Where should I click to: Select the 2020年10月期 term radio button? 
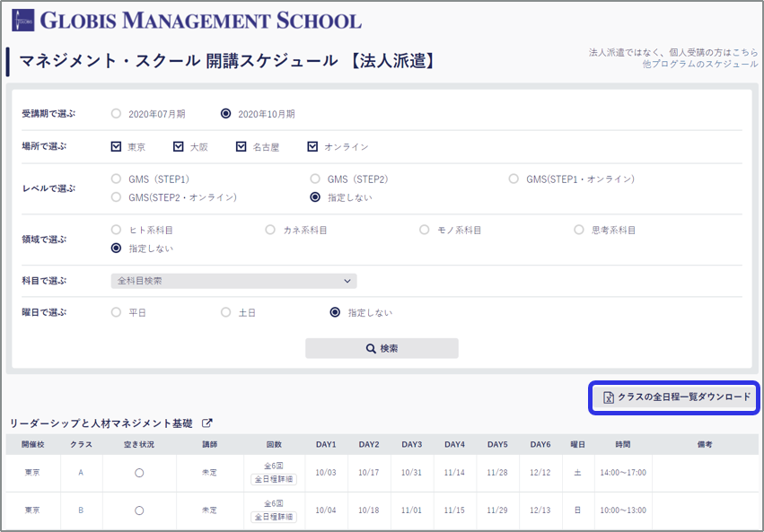225,113
